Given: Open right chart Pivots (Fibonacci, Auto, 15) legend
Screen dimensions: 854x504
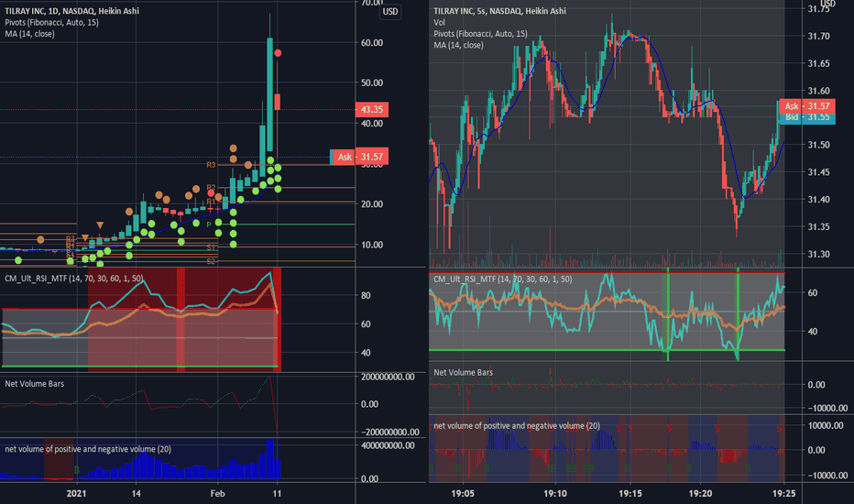Looking at the screenshot, I should [480, 34].
